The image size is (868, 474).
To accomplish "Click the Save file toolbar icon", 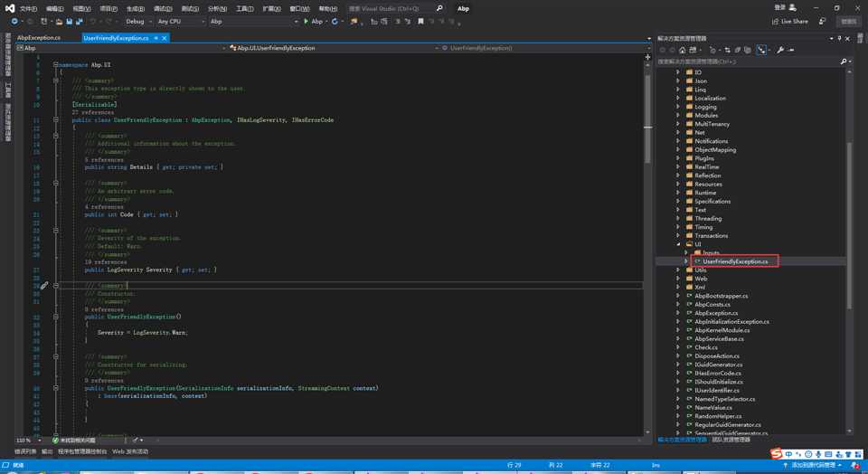I will click(x=70, y=22).
